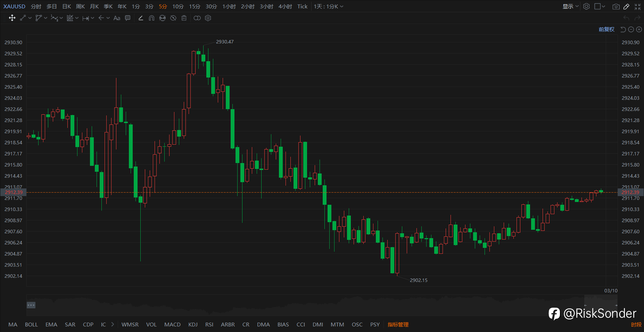Select the Aa text annotation tool
The width and height of the screenshot is (644, 332).
point(117,18)
